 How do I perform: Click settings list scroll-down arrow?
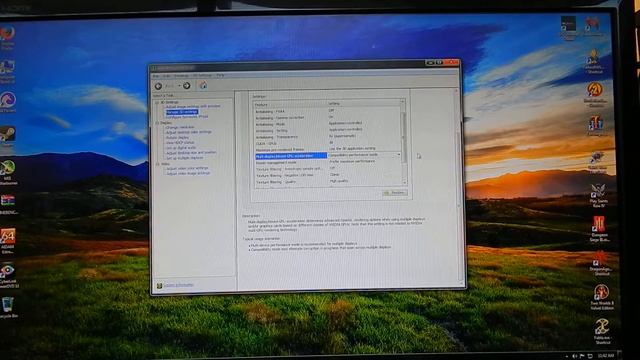(404, 182)
